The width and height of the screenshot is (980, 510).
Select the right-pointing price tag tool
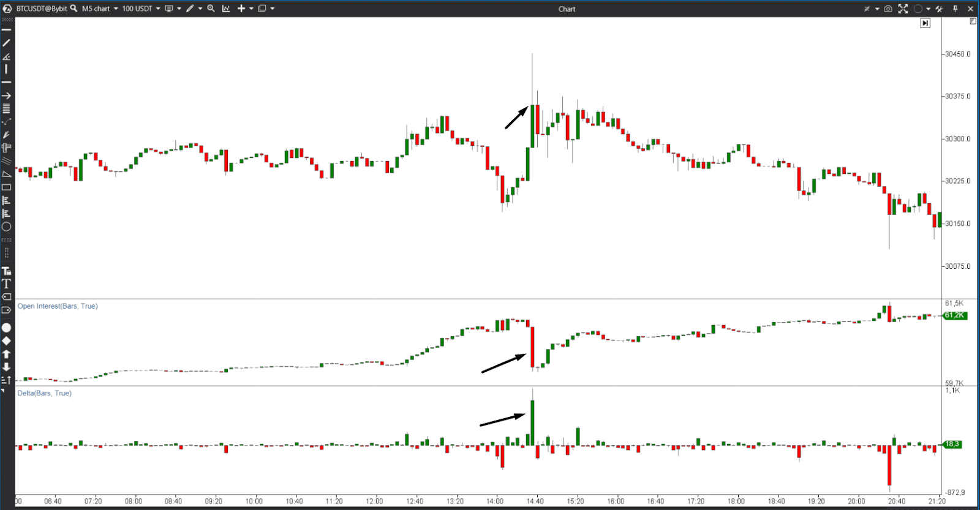[x=6, y=310]
